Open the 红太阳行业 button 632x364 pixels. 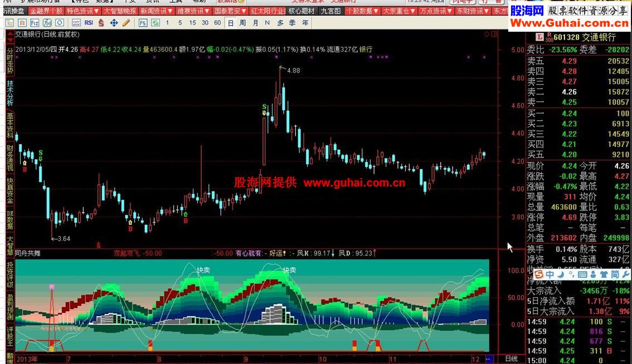(268, 11)
